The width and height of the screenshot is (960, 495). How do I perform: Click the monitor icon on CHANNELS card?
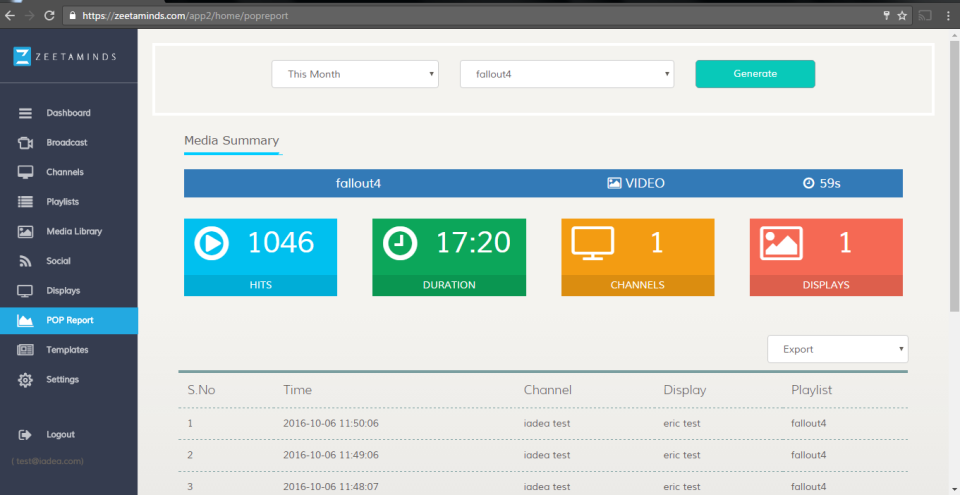pyautogui.click(x=593, y=243)
